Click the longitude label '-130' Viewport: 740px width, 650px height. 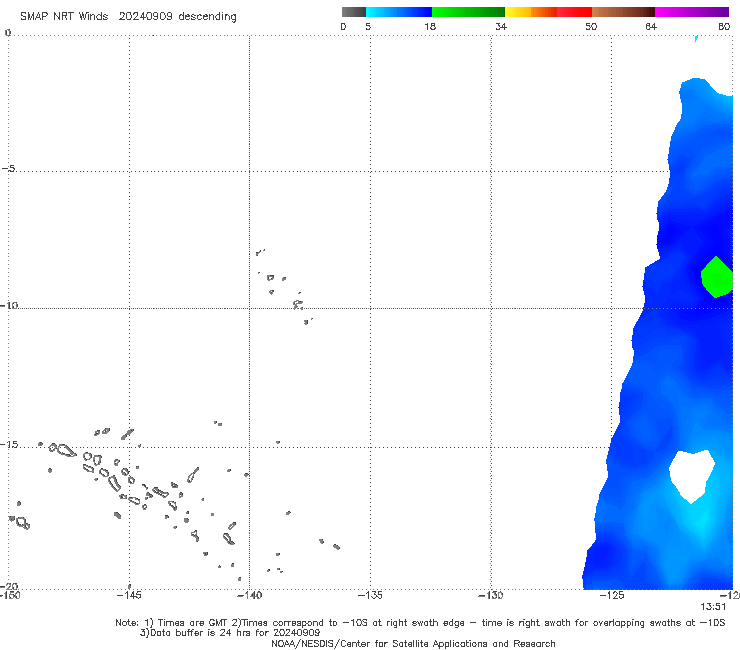tap(491, 595)
